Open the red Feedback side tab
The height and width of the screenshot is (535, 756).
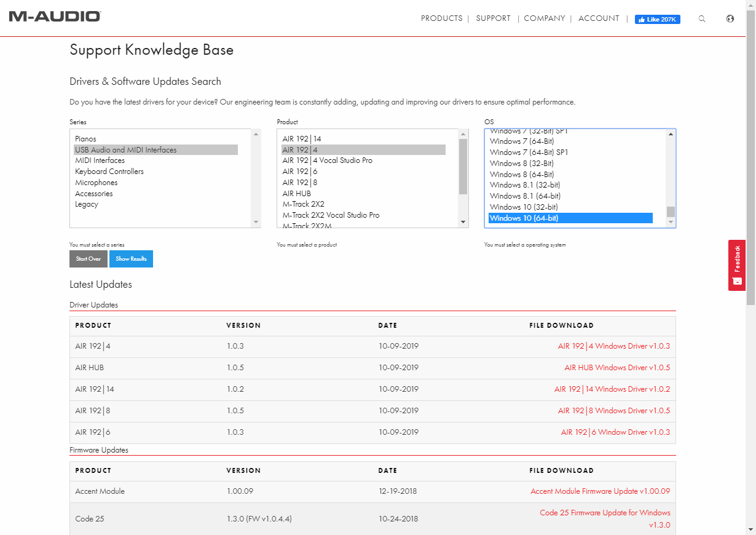tap(737, 265)
